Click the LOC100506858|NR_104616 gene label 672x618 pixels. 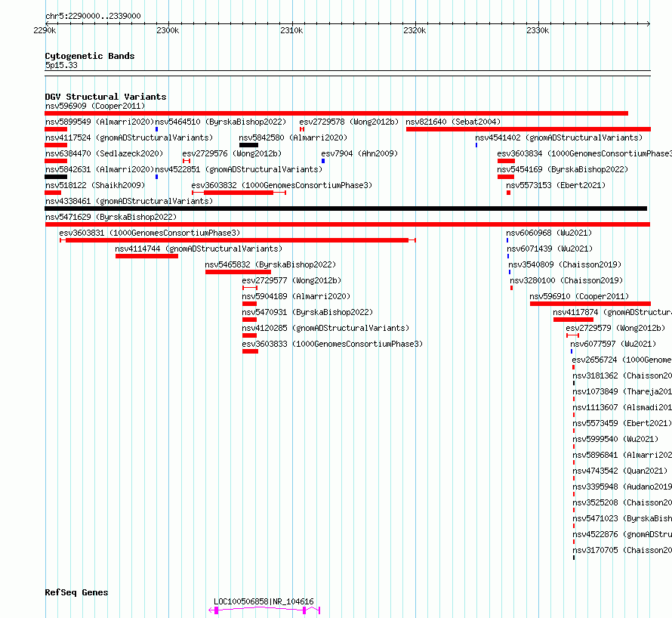[264, 601]
